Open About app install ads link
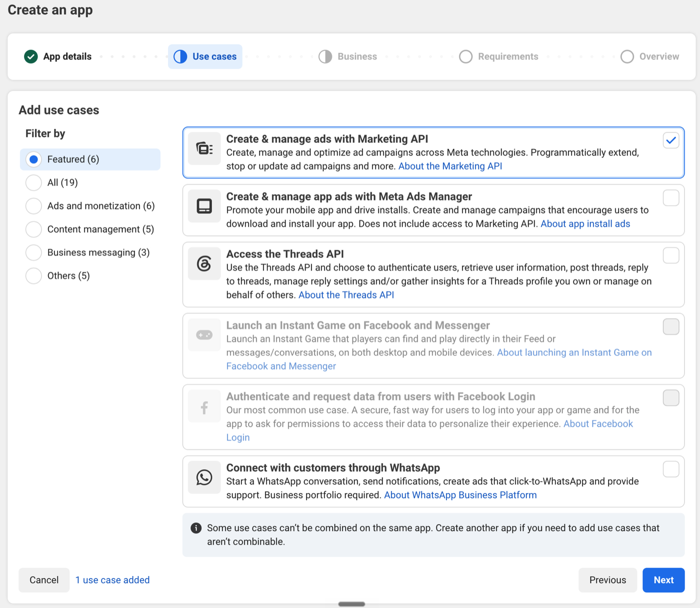The height and width of the screenshot is (608, 700). click(x=585, y=223)
